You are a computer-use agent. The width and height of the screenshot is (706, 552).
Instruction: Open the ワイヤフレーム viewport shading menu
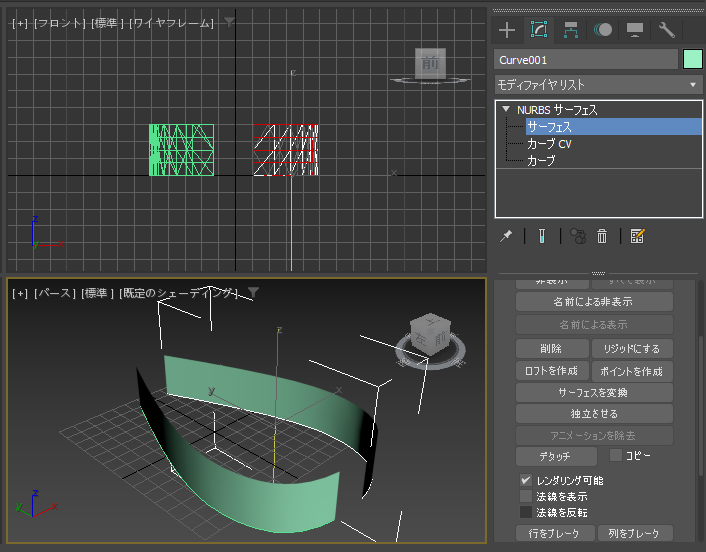pyautogui.click(x=171, y=22)
